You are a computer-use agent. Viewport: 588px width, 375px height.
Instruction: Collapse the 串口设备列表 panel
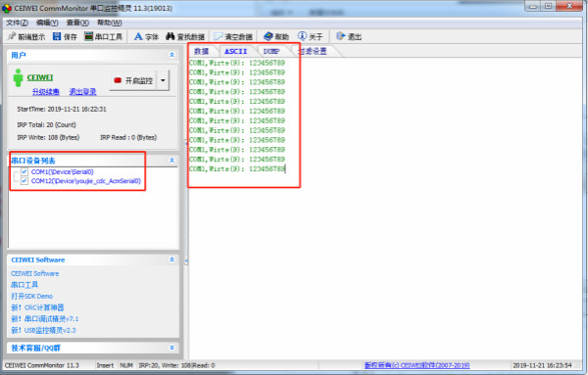click(171, 161)
